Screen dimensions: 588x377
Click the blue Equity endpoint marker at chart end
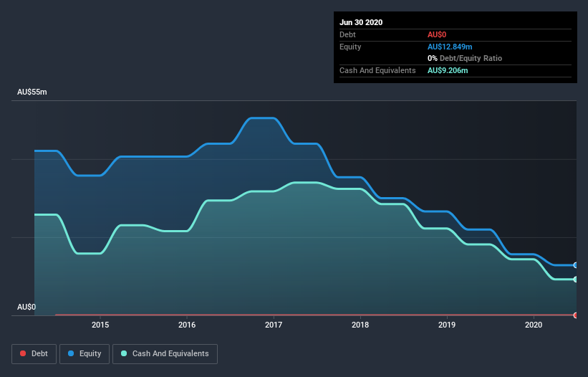(x=576, y=265)
